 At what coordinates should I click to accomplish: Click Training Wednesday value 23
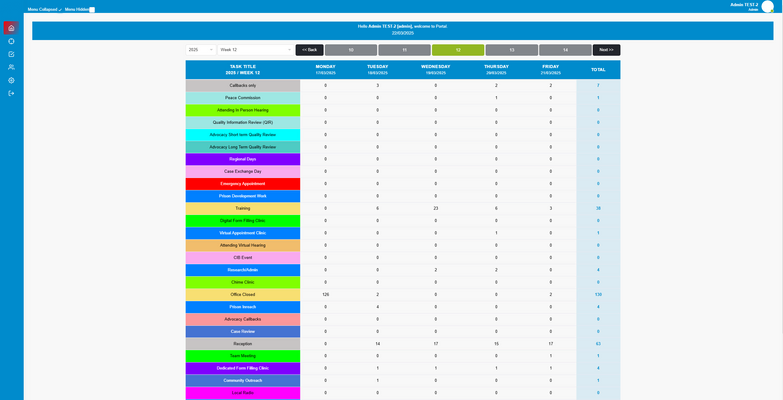(x=435, y=208)
